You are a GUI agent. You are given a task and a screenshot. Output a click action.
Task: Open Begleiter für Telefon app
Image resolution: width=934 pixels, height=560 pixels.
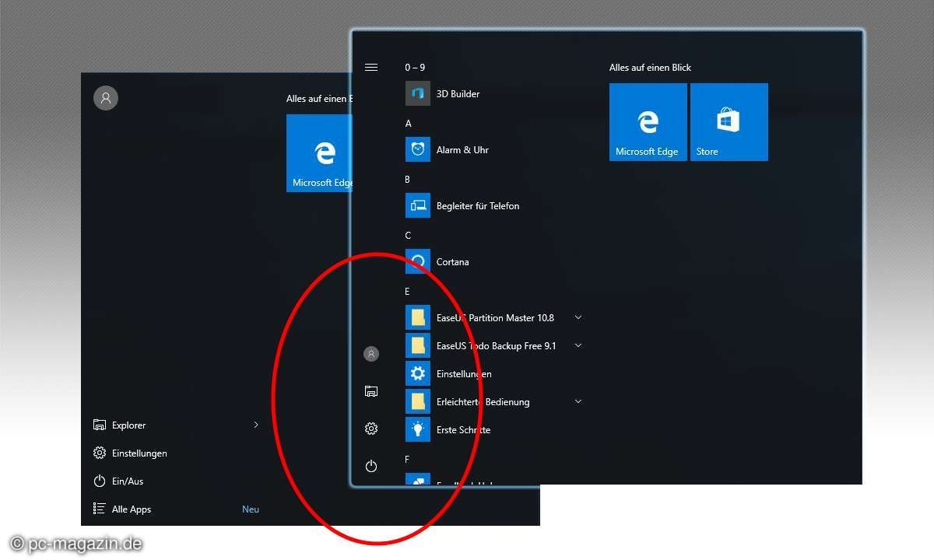(477, 206)
